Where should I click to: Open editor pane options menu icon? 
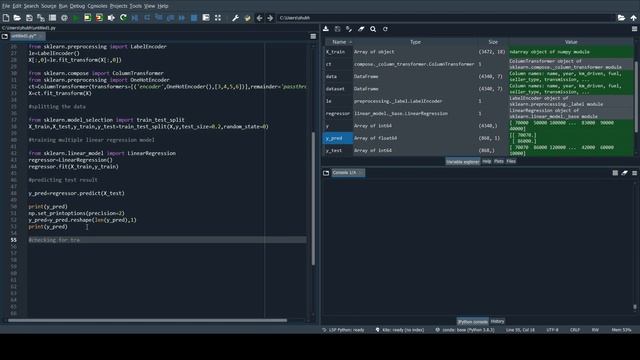pyautogui.click(x=313, y=36)
